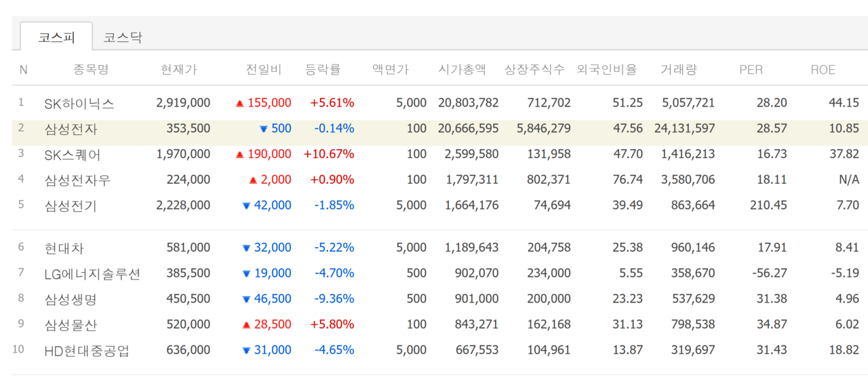Click the 외국인비율 column header
Image resolution: width=868 pixels, height=378 pixels.
coord(607,69)
